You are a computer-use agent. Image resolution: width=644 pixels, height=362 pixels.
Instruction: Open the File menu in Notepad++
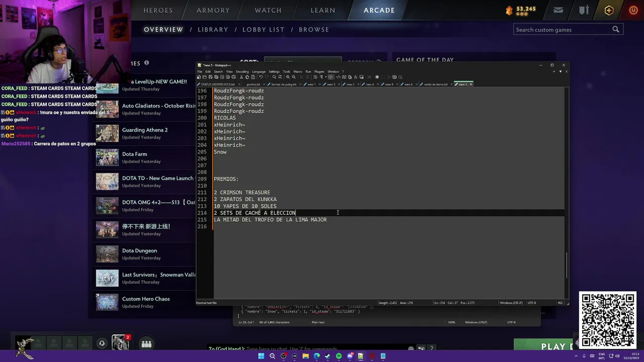(x=200, y=71)
